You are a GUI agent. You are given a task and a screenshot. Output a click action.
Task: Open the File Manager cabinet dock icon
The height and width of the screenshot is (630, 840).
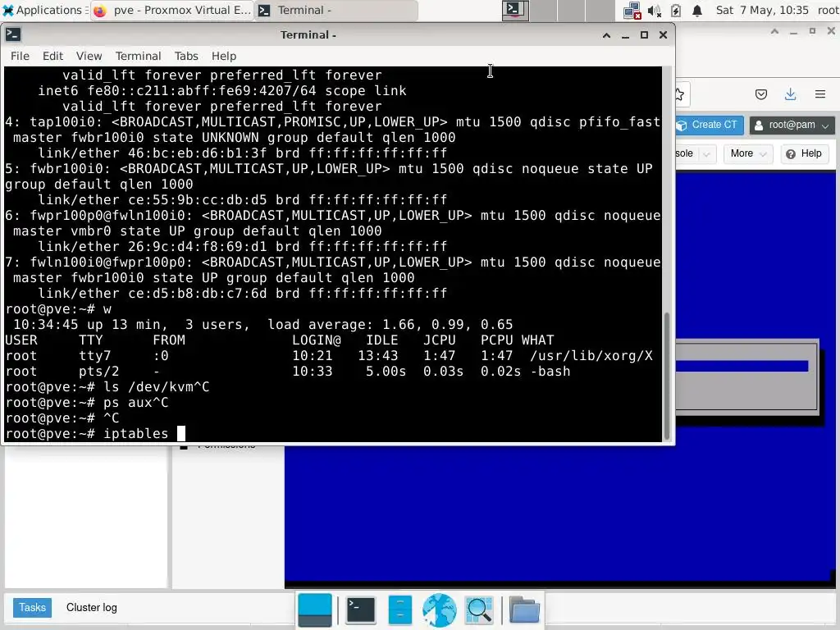coord(399,609)
